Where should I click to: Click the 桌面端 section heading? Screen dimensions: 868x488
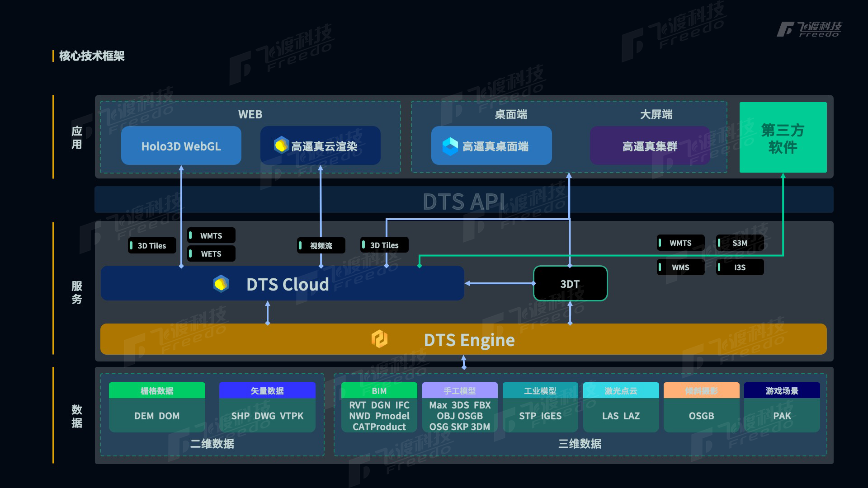pyautogui.click(x=511, y=114)
